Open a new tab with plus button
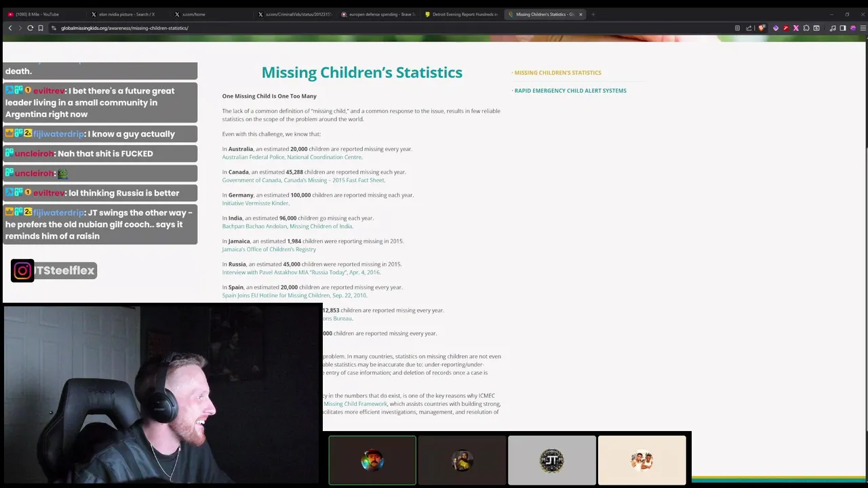The width and height of the screenshot is (868, 488). tap(593, 14)
